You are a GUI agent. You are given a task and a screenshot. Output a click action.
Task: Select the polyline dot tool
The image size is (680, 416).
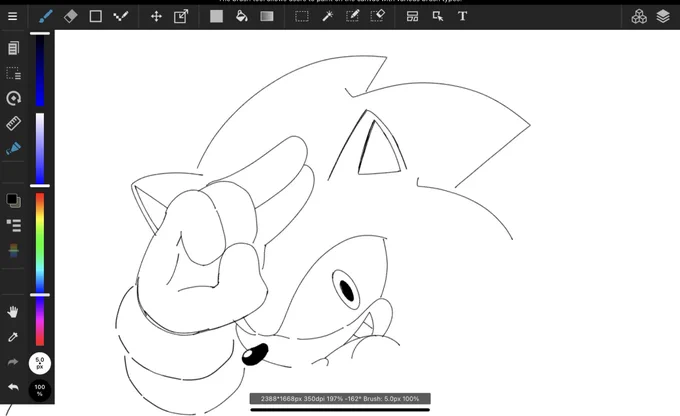121,16
